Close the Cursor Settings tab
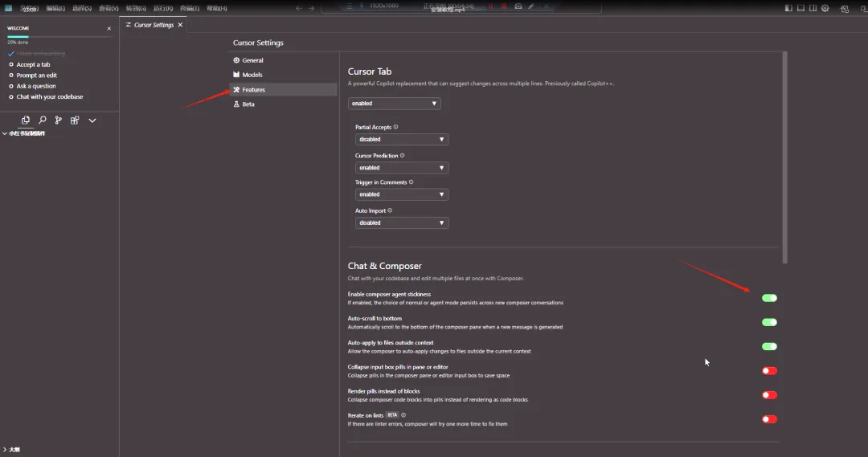 (x=181, y=25)
